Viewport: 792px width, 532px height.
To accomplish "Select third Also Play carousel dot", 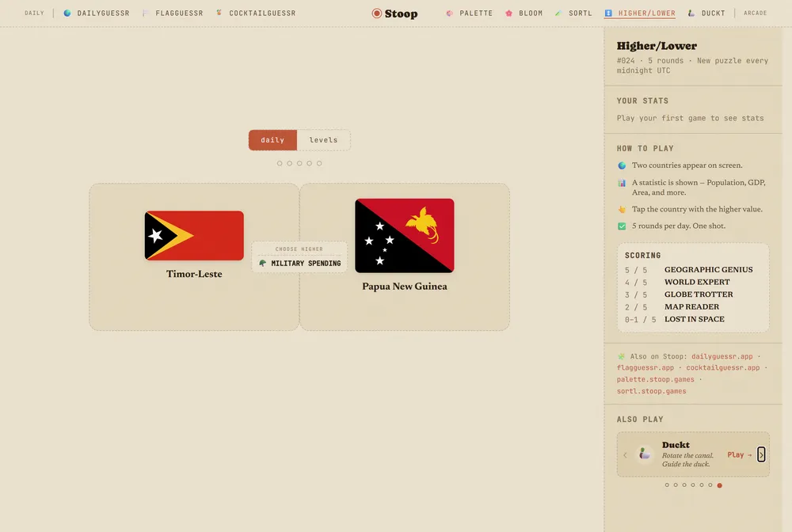I will click(x=684, y=485).
